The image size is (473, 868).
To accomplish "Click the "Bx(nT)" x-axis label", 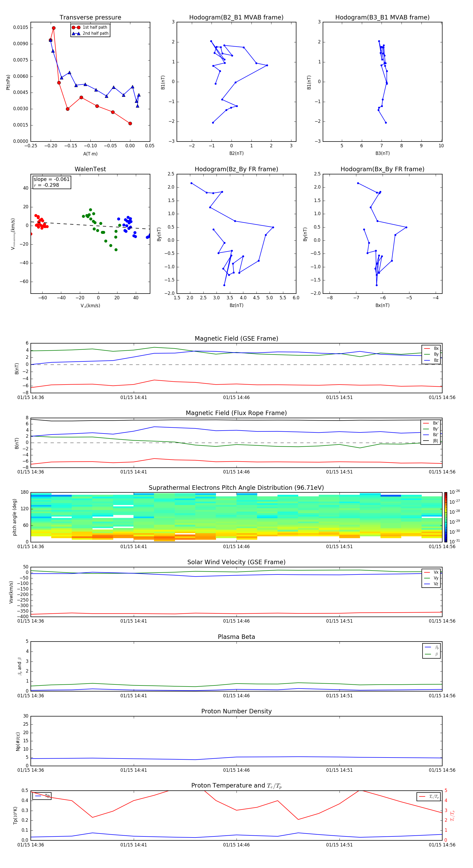I will (x=382, y=305).
